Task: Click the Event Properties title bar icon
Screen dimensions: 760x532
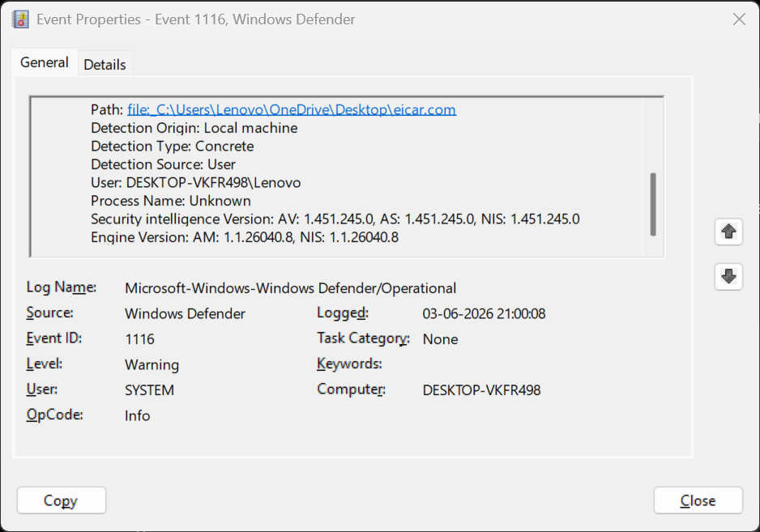Action: (20, 19)
